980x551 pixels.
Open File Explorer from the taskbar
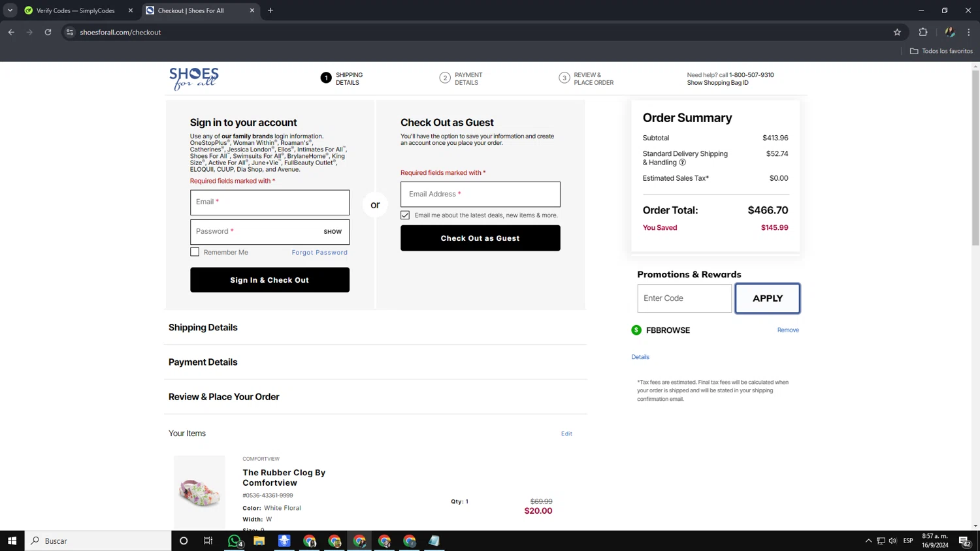[x=259, y=541]
